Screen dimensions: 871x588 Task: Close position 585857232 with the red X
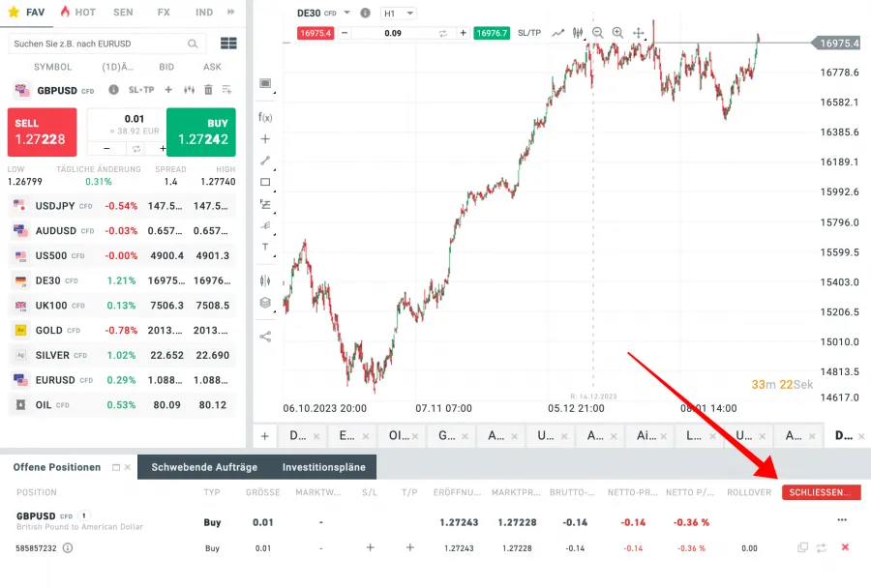[x=845, y=547]
